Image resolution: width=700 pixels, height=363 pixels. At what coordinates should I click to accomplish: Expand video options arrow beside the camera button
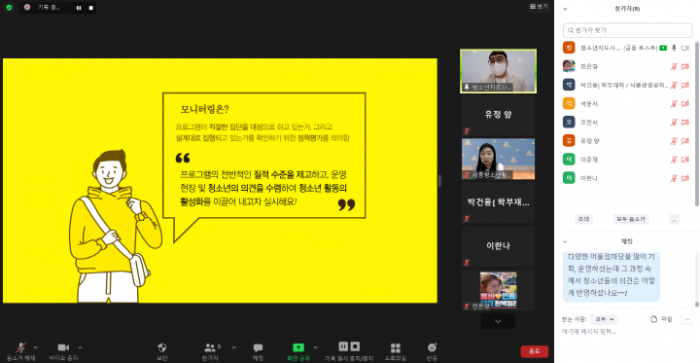point(80,347)
